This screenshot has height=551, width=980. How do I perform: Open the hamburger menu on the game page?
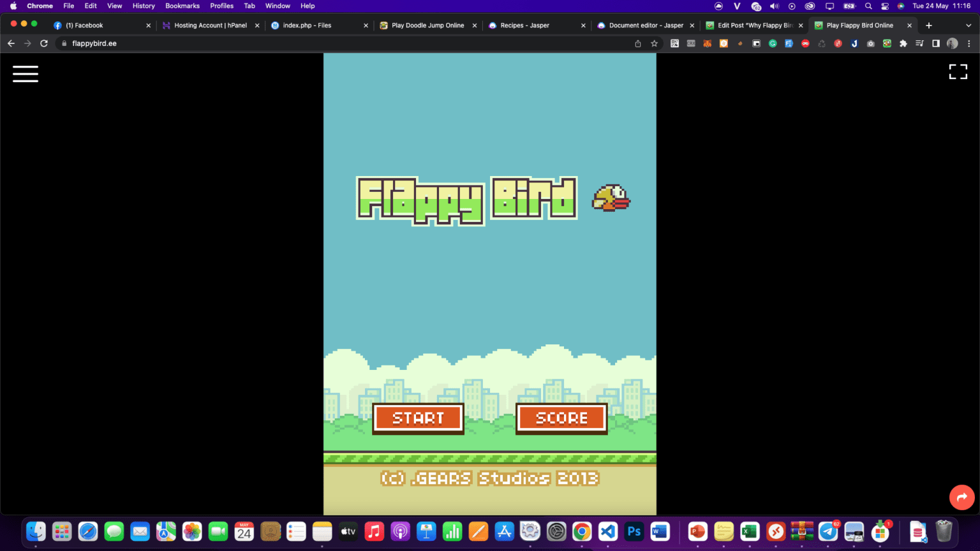pos(26,74)
